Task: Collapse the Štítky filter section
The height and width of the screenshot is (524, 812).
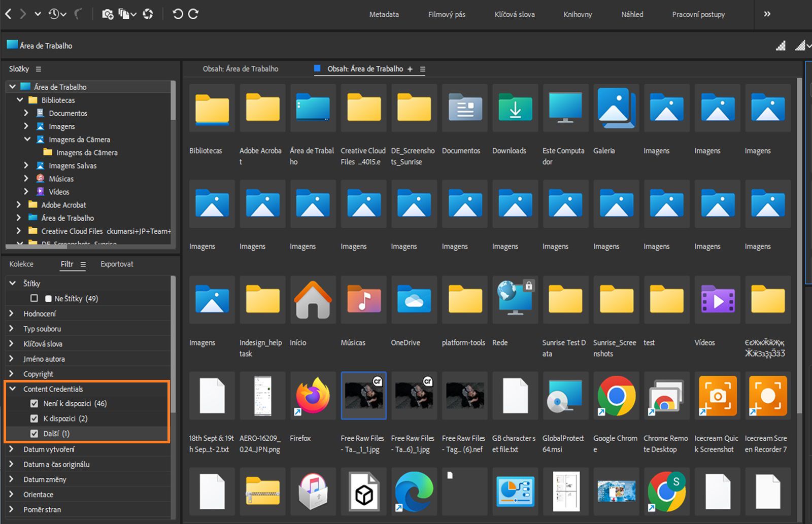Action: [x=12, y=283]
